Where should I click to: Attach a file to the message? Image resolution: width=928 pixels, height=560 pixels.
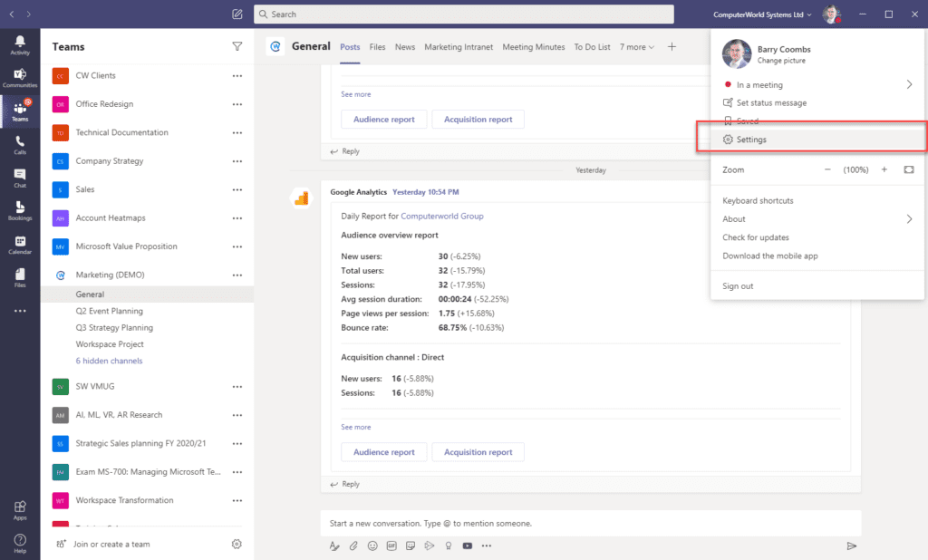pos(353,546)
